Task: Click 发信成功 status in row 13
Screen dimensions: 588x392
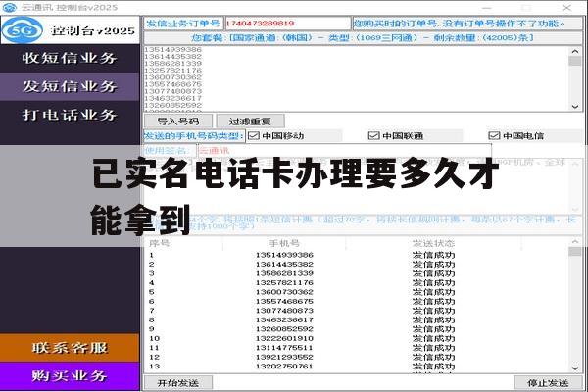Action: pyautogui.click(x=433, y=367)
